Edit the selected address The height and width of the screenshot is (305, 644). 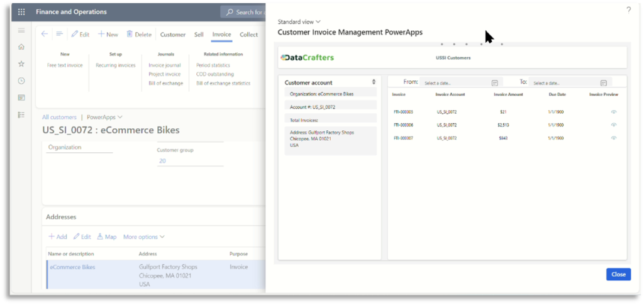[82, 237]
